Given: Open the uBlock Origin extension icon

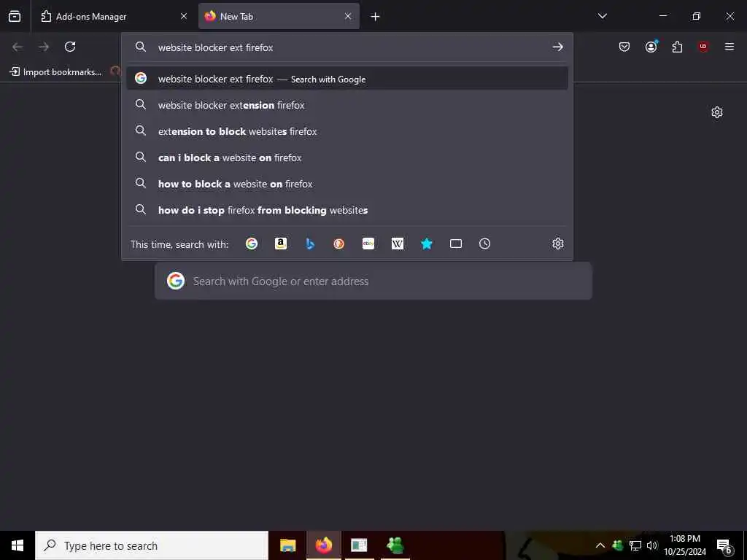Looking at the screenshot, I should (703, 47).
